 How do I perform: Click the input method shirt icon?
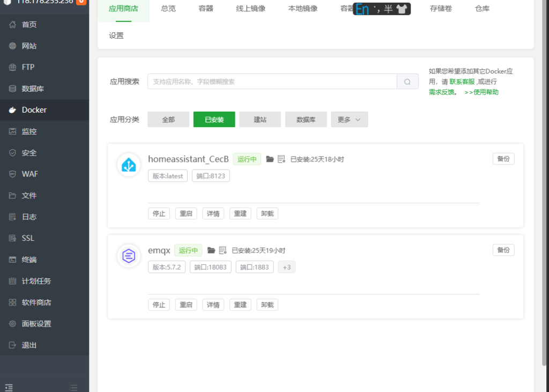click(402, 9)
